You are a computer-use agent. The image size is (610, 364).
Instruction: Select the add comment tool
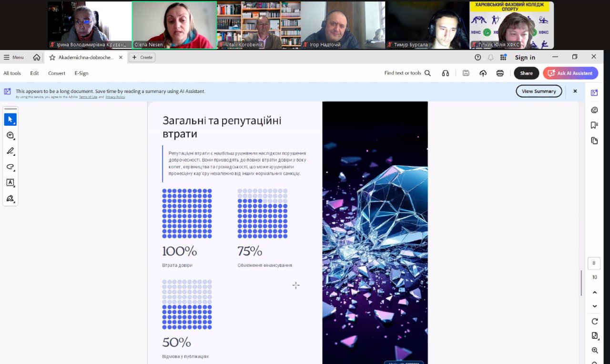tap(10, 135)
